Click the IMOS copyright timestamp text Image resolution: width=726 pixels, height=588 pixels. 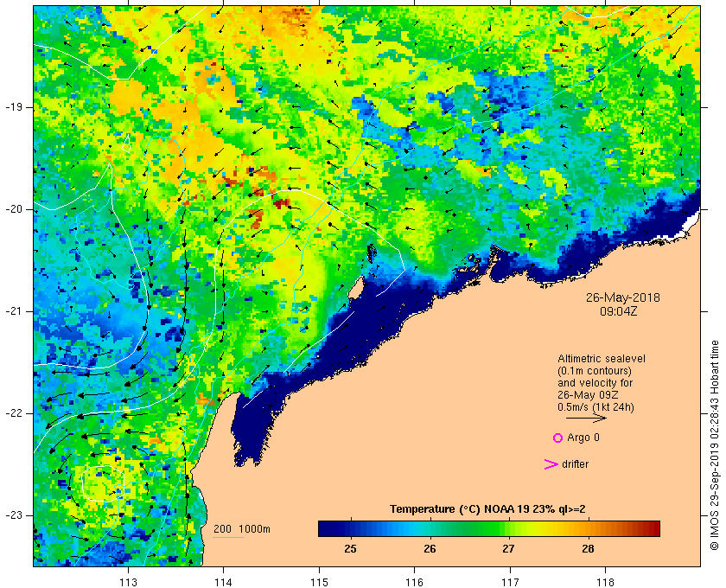[x=715, y=445]
